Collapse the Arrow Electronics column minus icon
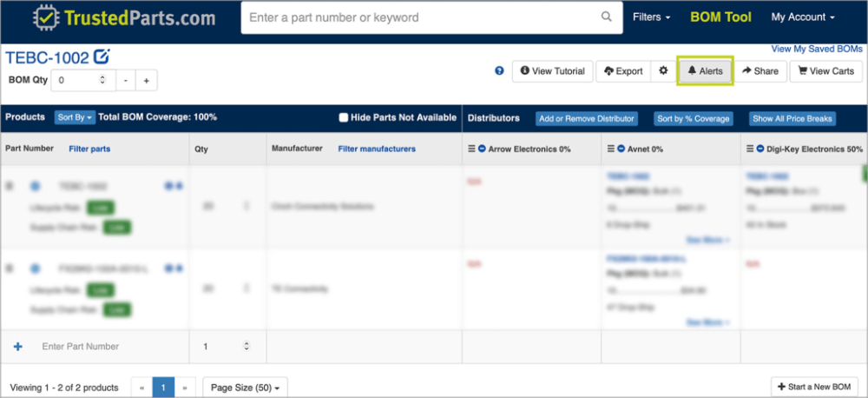868x398 pixels. [481, 149]
